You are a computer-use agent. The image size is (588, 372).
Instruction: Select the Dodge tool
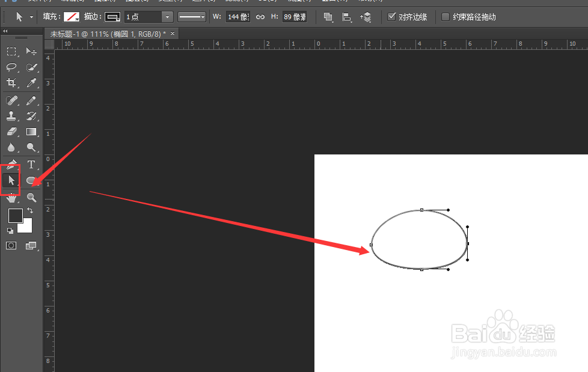click(x=31, y=147)
